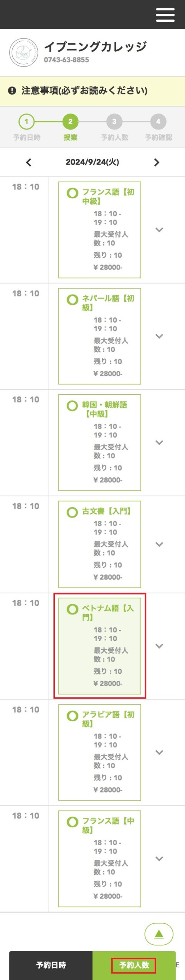
Task: Select the 韓国・朝鮮語【中級】 class circle
Action: click(x=72, y=406)
